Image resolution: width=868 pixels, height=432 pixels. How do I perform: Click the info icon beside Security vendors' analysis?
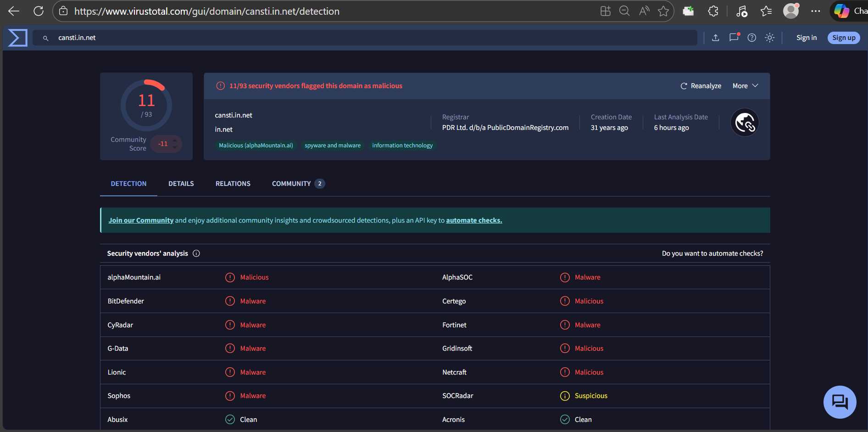(196, 253)
